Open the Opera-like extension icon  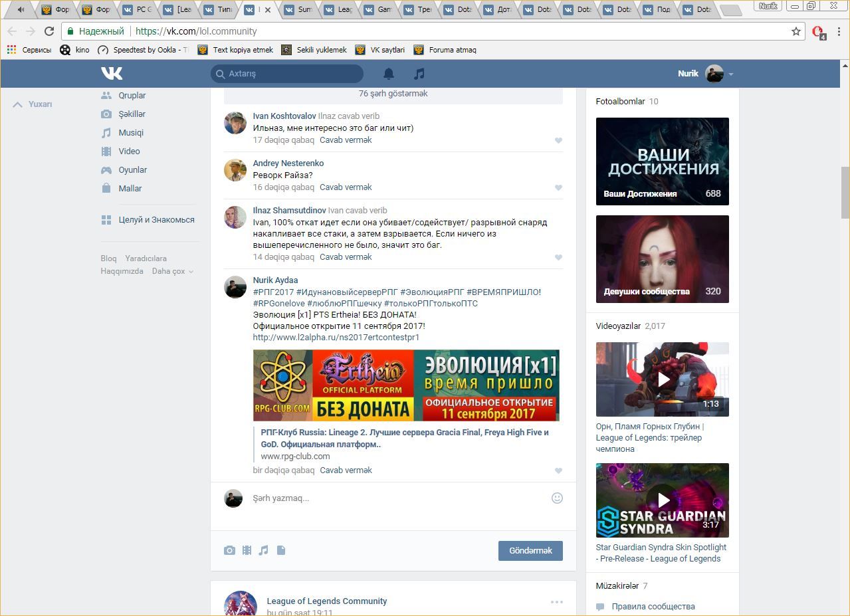(x=818, y=32)
